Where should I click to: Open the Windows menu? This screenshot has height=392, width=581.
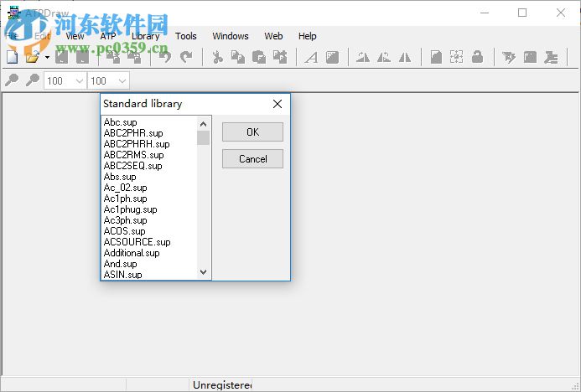point(231,36)
